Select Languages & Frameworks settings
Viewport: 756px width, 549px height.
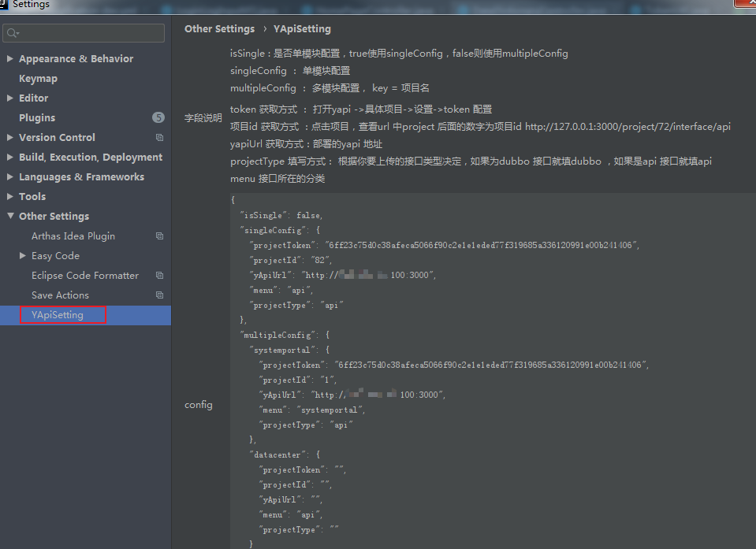(81, 177)
